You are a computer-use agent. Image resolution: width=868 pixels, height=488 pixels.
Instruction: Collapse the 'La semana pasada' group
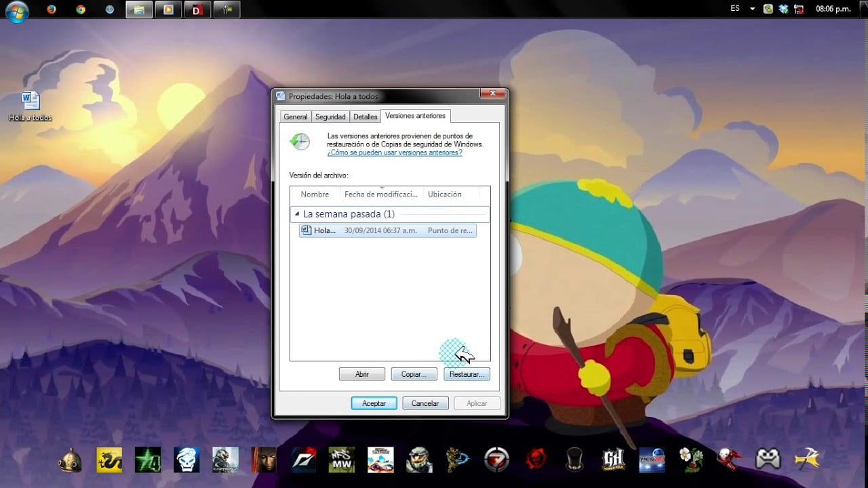296,214
